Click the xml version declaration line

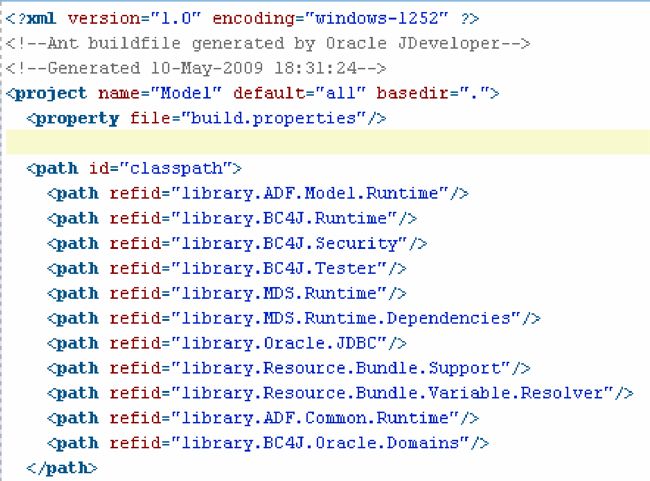coord(243,19)
